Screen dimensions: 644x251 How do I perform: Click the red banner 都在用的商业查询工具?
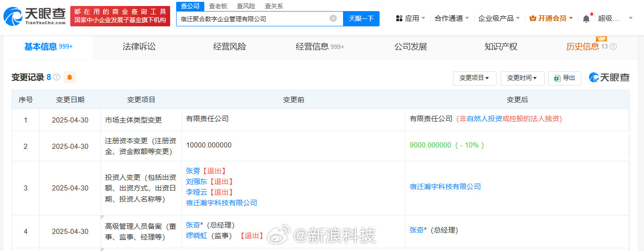click(x=120, y=16)
